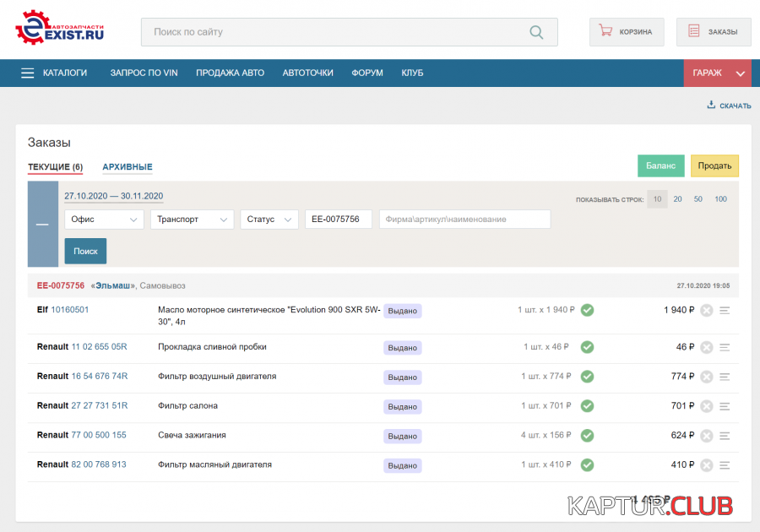Click the Exist.ru logo
This screenshot has height=532, width=760.
(x=60, y=28)
